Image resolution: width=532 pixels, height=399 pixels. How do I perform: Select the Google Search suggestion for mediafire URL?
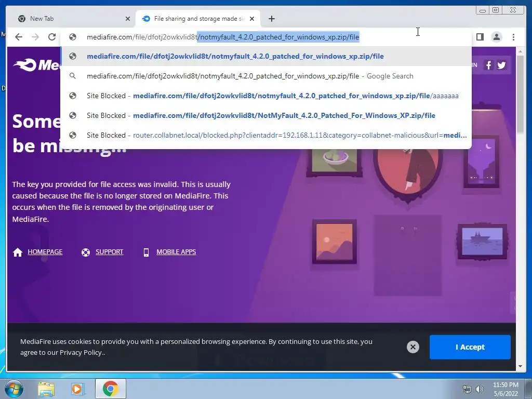click(266, 76)
